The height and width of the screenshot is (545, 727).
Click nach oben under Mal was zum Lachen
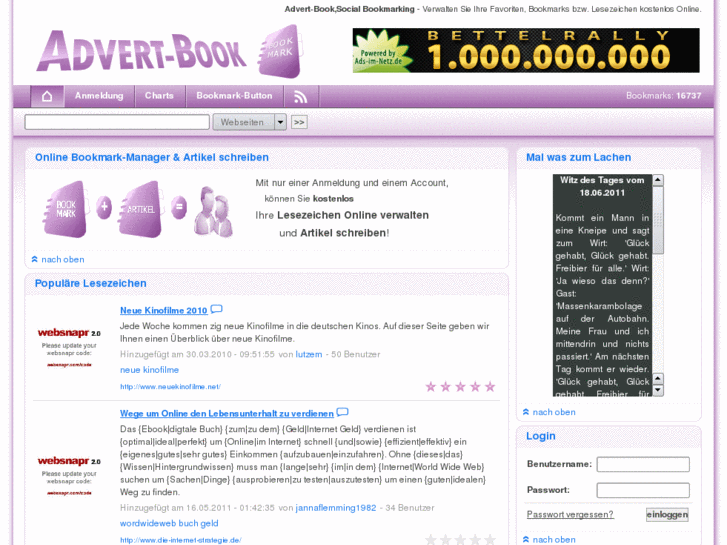[549, 412]
